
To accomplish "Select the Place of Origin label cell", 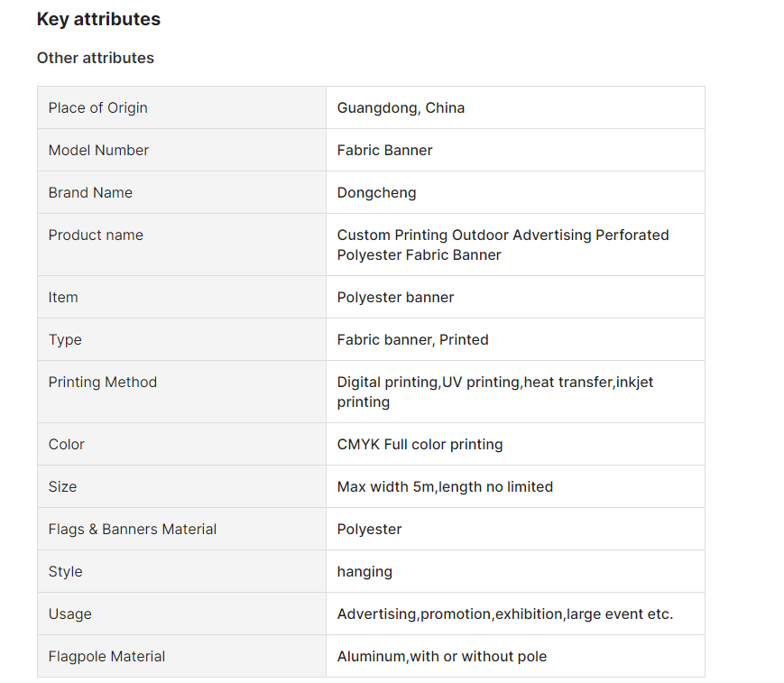I will point(182,107).
